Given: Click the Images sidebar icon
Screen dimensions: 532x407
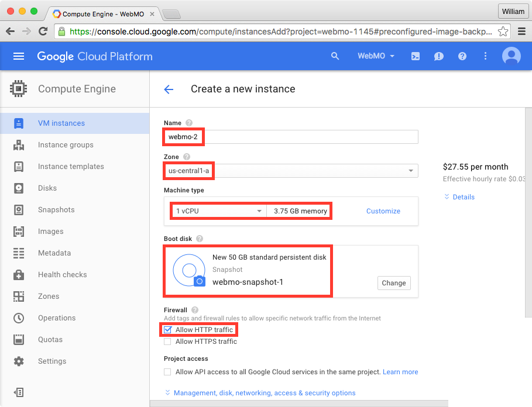Looking at the screenshot, I should pyautogui.click(x=19, y=232).
